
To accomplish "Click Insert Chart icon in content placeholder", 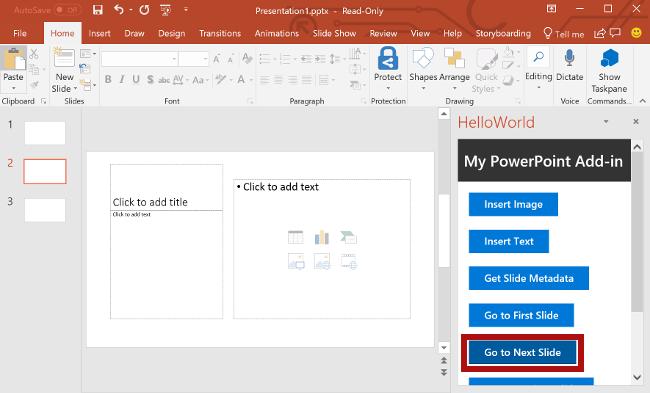I will click(x=322, y=238).
